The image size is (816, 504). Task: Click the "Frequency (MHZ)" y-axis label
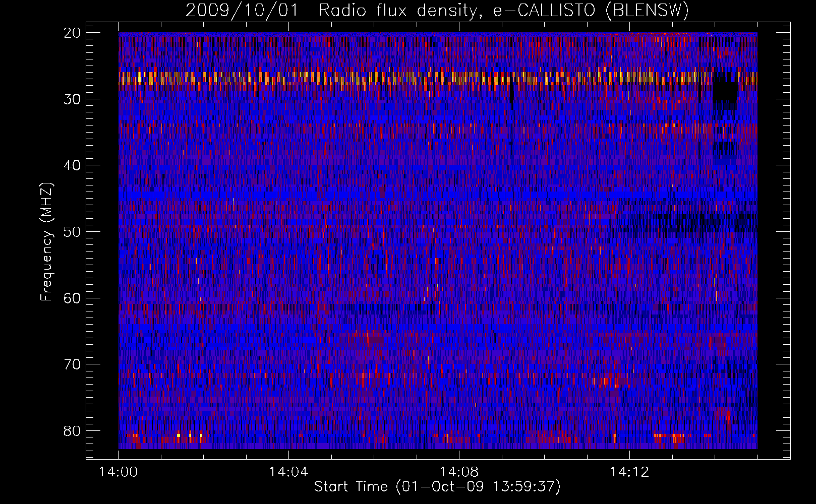pyautogui.click(x=46, y=242)
